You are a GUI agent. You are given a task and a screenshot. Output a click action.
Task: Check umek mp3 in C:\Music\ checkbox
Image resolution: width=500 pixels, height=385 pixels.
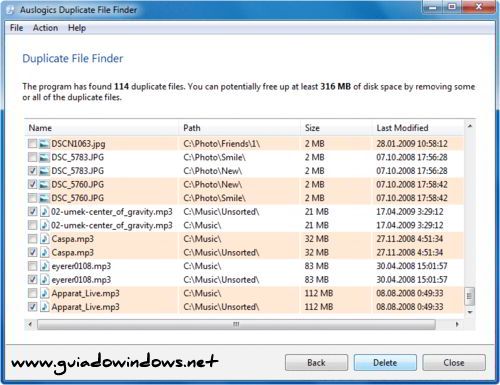pos(32,225)
